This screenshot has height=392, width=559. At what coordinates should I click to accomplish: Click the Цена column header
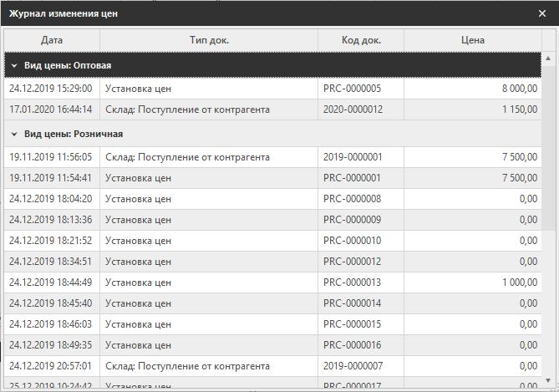point(473,40)
